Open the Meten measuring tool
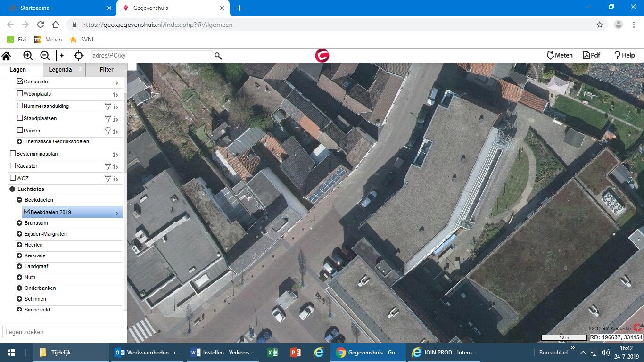Image resolution: width=644 pixels, height=362 pixels. pos(560,55)
